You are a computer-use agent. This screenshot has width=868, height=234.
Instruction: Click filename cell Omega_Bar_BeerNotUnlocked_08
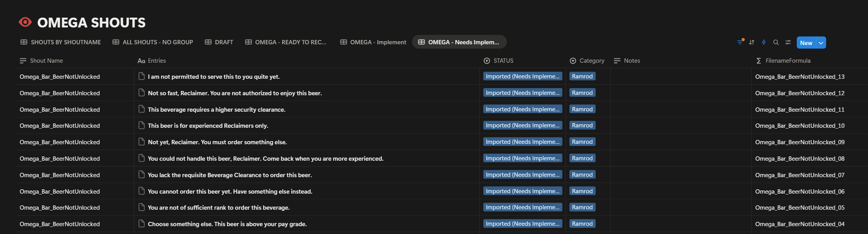(809, 158)
